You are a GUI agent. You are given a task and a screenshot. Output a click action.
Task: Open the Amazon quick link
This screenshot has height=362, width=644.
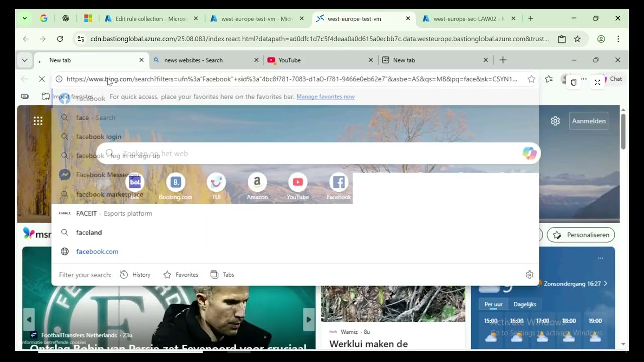click(x=257, y=187)
